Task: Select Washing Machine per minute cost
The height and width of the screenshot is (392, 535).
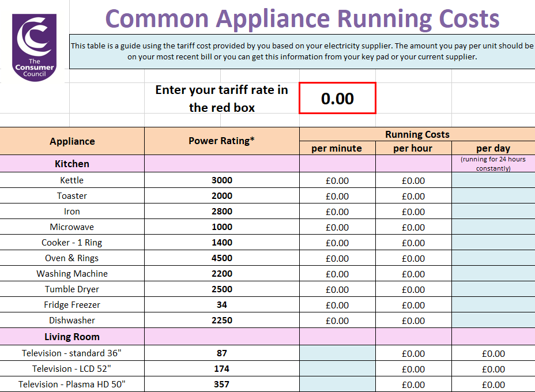Action: (337, 274)
